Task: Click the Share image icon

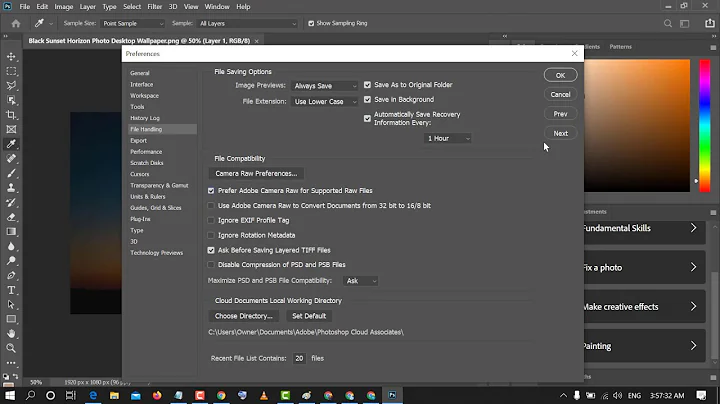Action: [709, 23]
